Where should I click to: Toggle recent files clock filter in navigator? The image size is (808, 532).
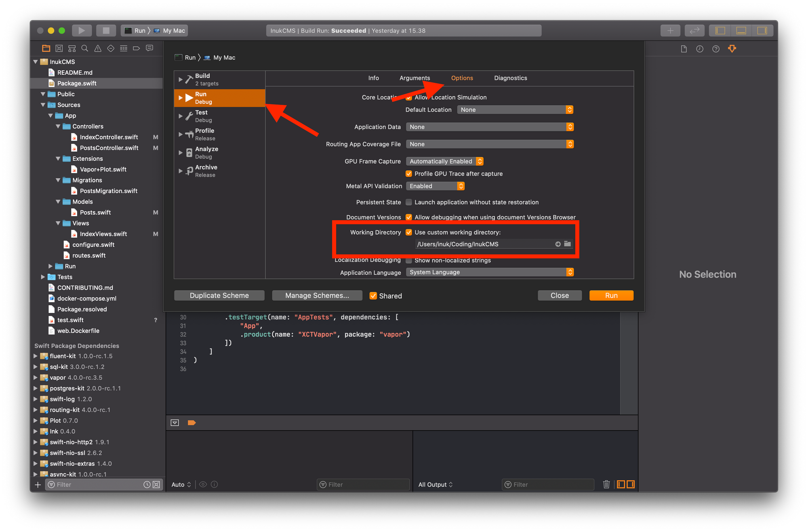tap(147, 485)
